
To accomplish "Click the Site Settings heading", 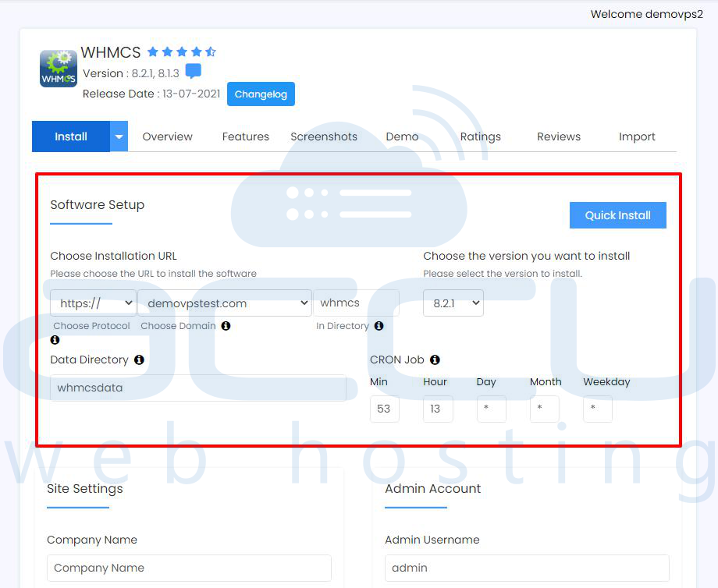I will coord(85,489).
